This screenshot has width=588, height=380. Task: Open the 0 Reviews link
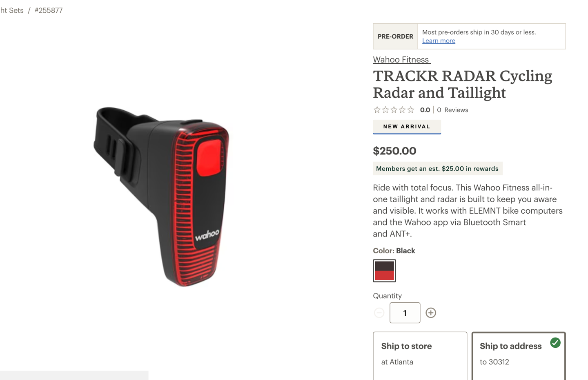coord(452,110)
